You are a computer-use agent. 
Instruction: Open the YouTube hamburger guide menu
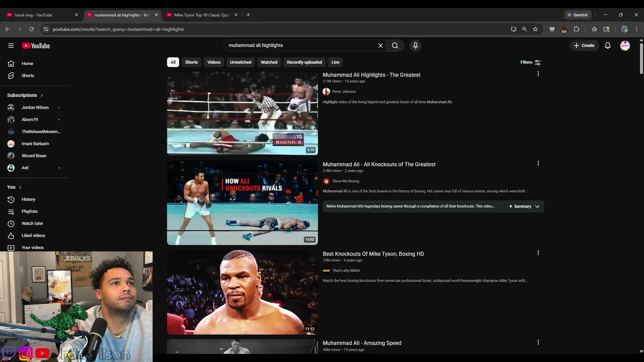pyautogui.click(x=11, y=45)
